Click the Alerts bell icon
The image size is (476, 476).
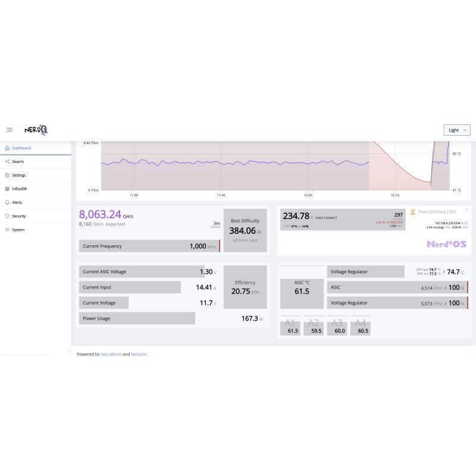pyautogui.click(x=7, y=202)
